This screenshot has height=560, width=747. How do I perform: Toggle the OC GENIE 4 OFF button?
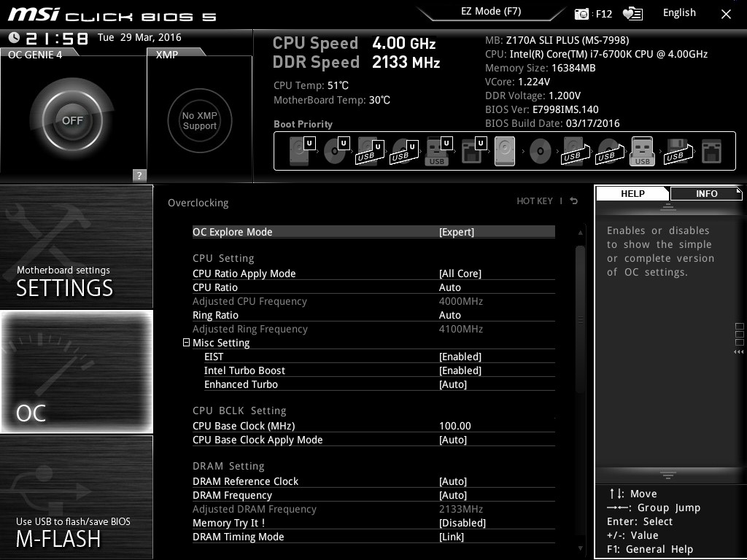pyautogui.click(x=72, y=120)
